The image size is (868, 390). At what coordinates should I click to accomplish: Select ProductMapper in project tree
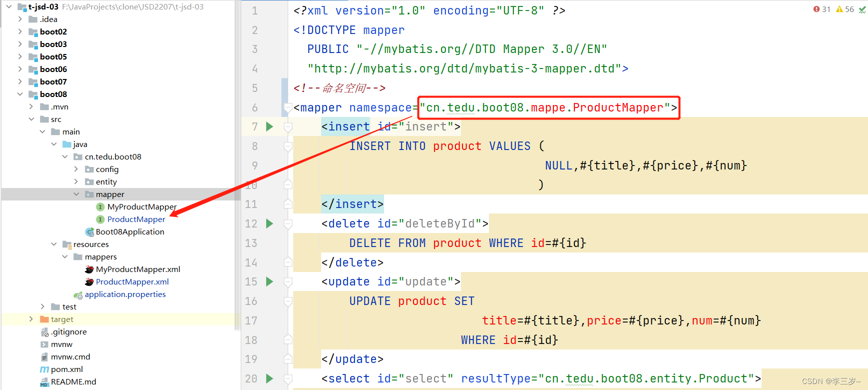point(136,219)
